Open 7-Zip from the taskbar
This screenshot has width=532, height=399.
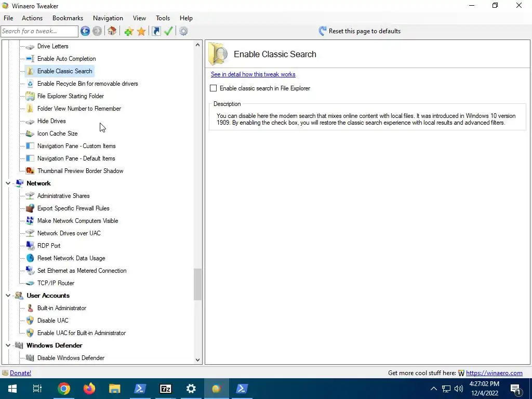(x=166, y=389)
